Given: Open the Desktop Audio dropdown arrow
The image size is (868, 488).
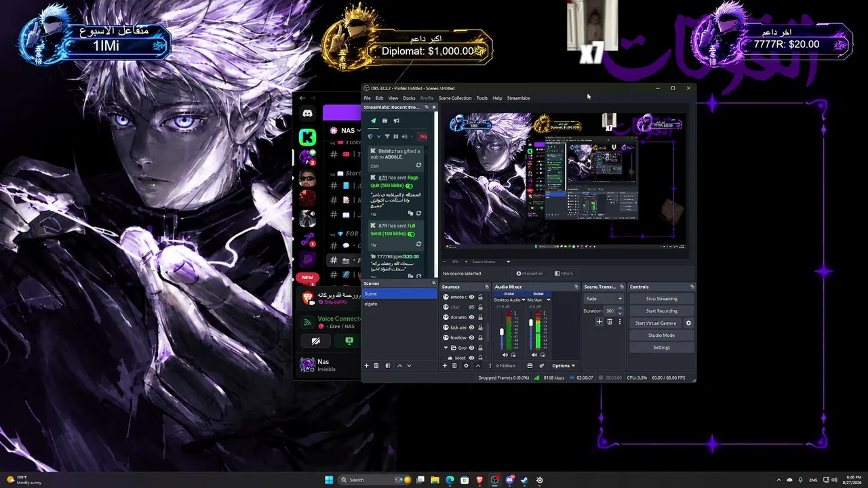Looking at the screenshot, I should (x=524, y=300).
